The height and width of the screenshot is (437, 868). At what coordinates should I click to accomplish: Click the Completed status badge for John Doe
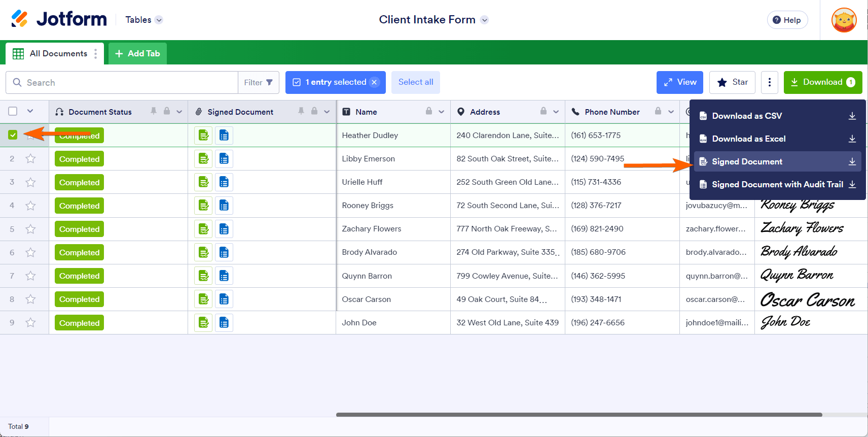[79, 323]
